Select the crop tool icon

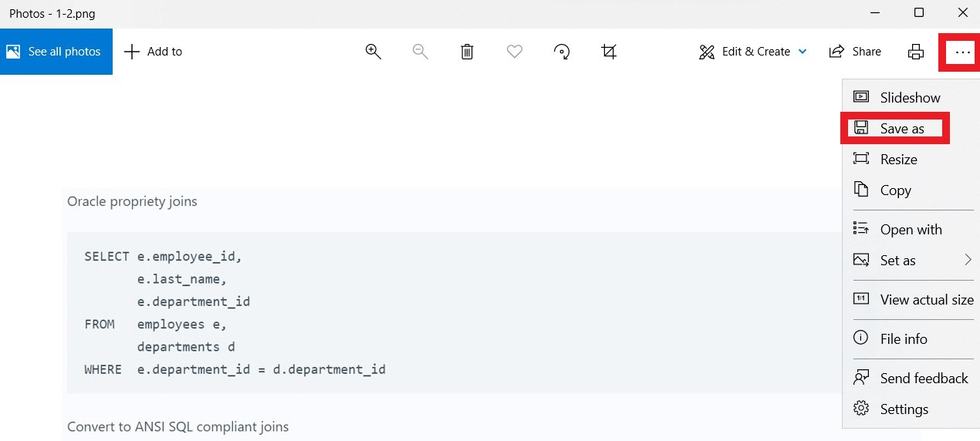point(609,52)
